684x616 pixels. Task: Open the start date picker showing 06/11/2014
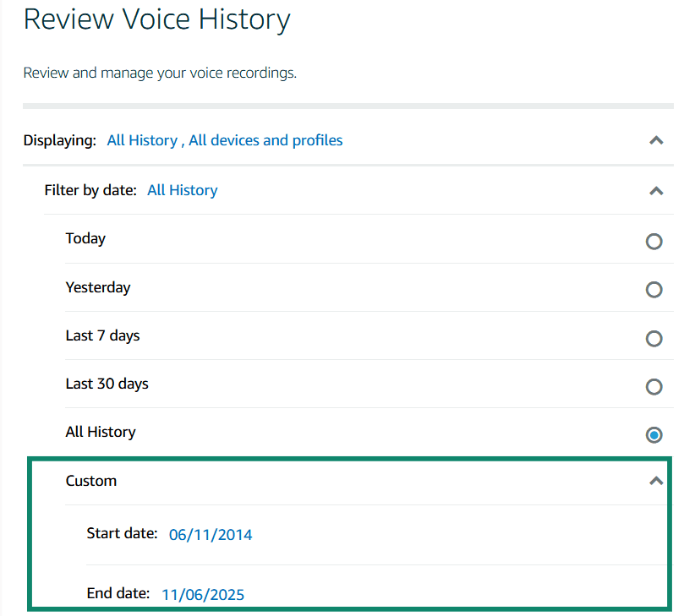coord(210,535)
